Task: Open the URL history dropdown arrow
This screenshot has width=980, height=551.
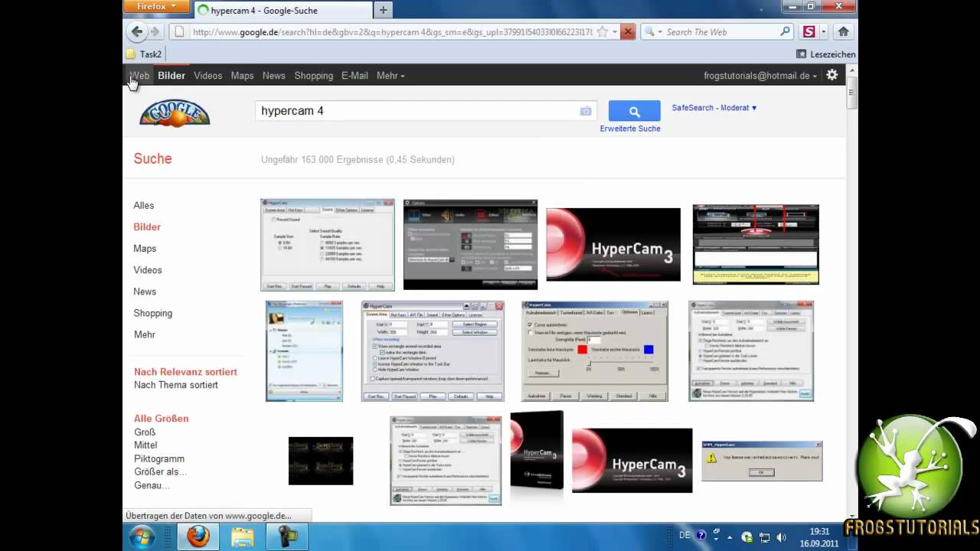Action: pyautogui.click(x=614, y=32)
